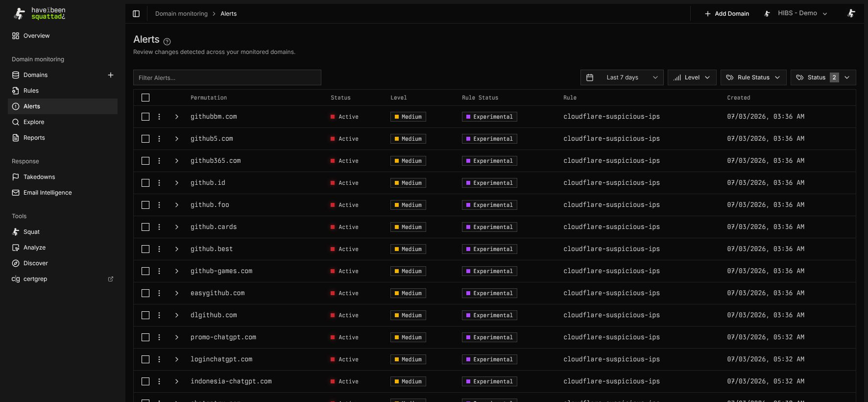Check the promo-chatgpt.com row checkbox
868x402 pixels.
(x=145, y=337)
